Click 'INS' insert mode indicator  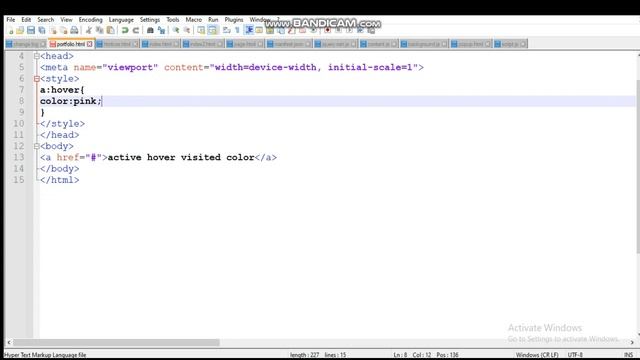(629, 355)
